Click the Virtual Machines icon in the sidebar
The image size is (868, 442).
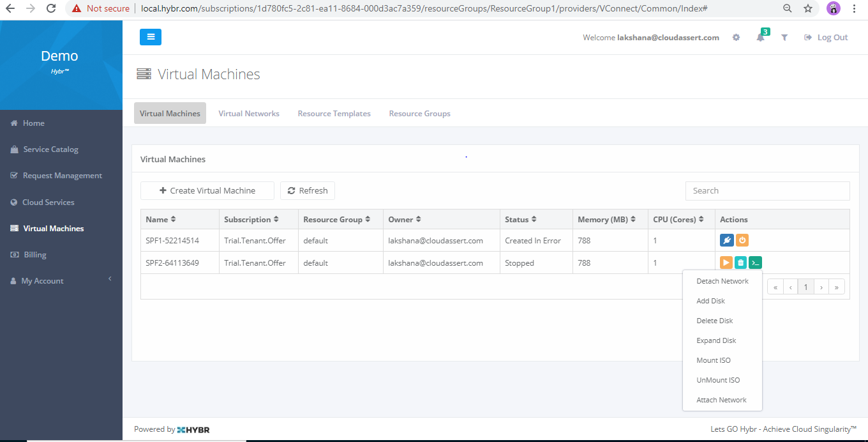(14, 228)
